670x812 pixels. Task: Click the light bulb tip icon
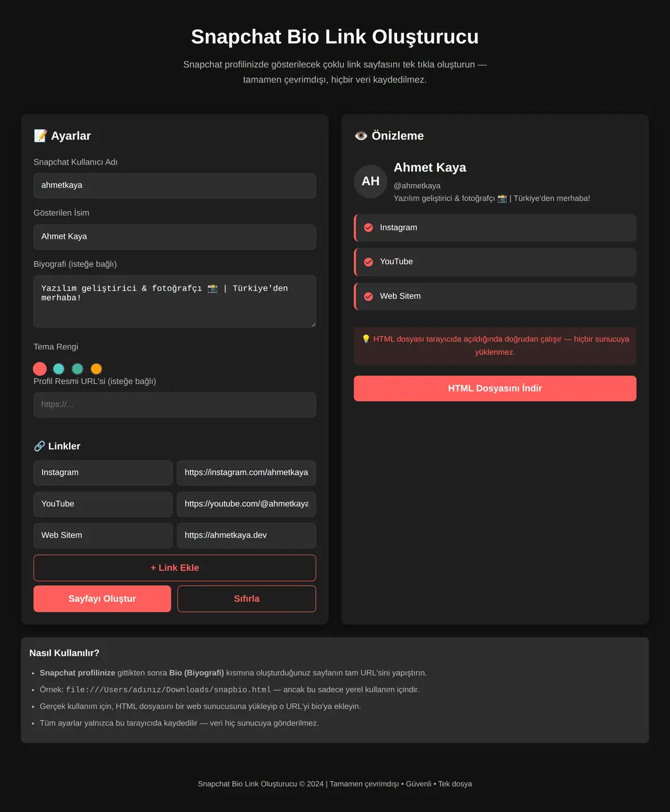(366, 339)
